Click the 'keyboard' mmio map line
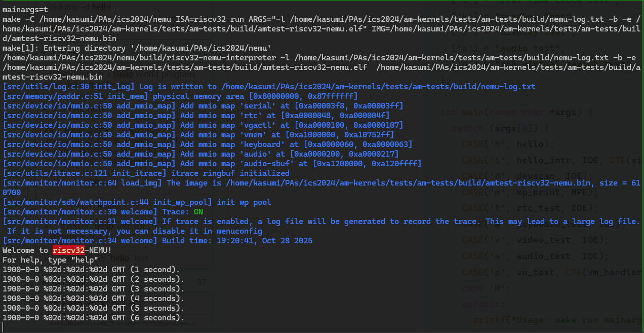The width and height of the screenshot is (644, 333). (208, 144)
